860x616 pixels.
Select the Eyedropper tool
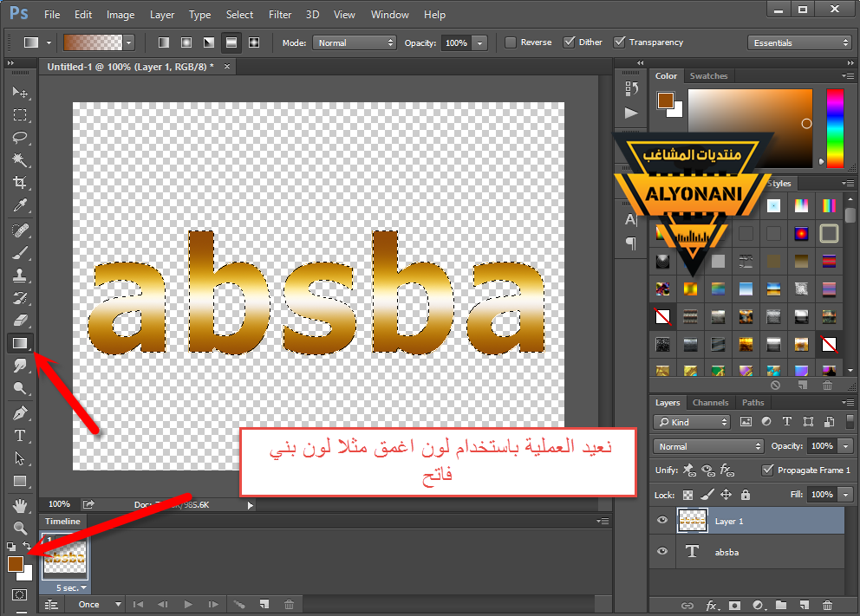click(x=20, y=205)
